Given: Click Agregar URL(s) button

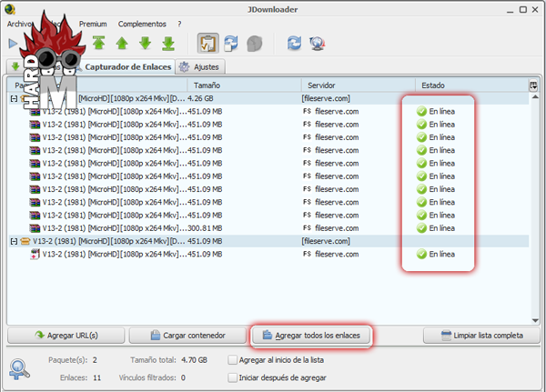Looking at the screenshot, I should point(66,336).
